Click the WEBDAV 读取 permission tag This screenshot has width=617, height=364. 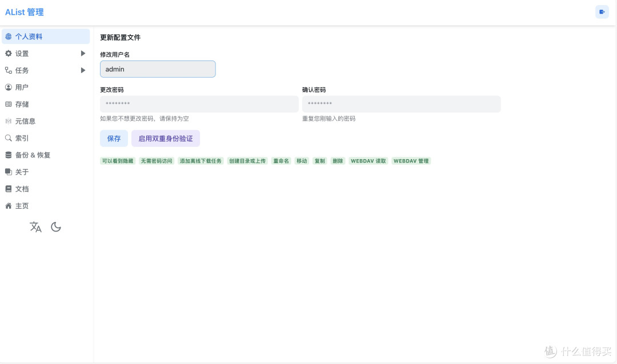[x=368, y=161]
